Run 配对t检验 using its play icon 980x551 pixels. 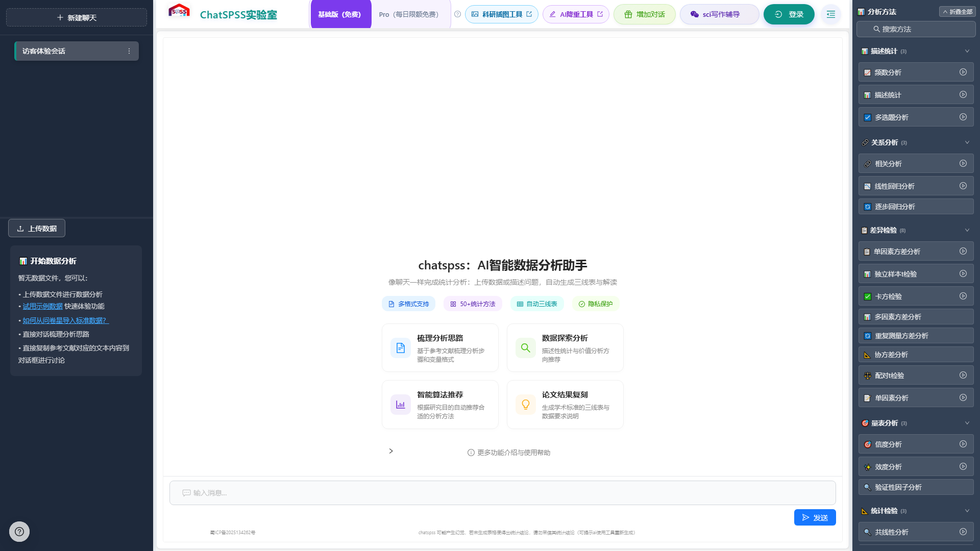pyautogui.click(x=963, y=375)
